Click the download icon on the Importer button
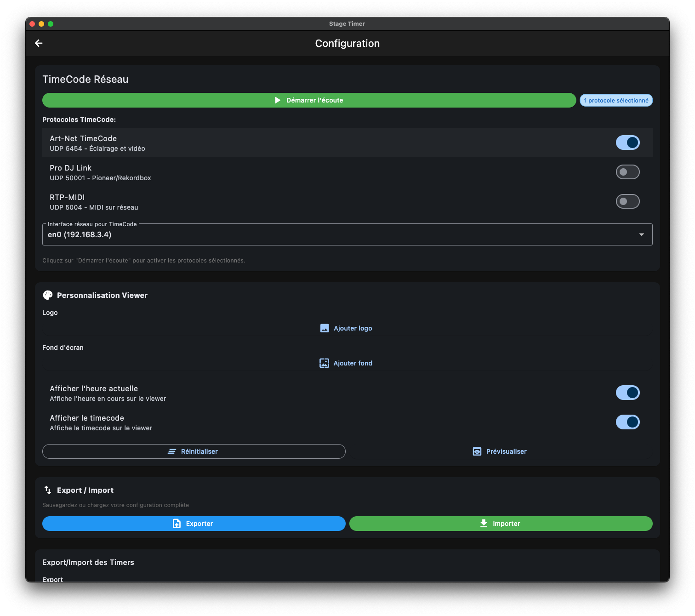The image size is (695, 616). pyautogui.click(x=483, y=523)
